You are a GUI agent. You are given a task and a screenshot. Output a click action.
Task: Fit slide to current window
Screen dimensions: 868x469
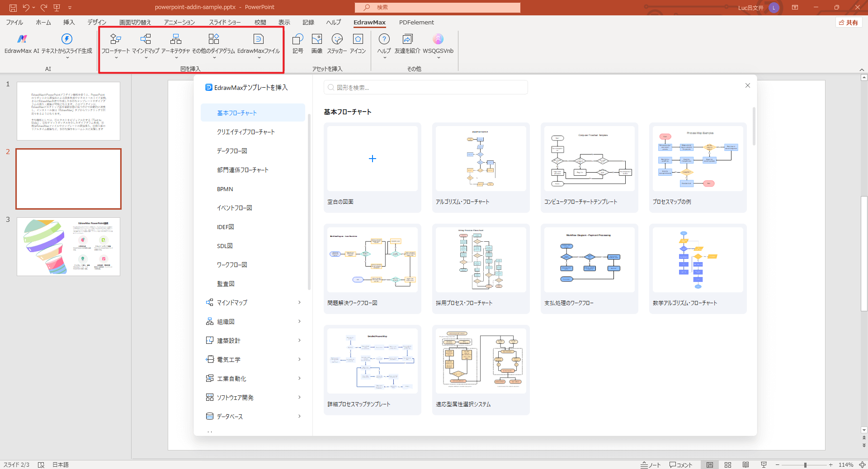[x=862, y=464]
